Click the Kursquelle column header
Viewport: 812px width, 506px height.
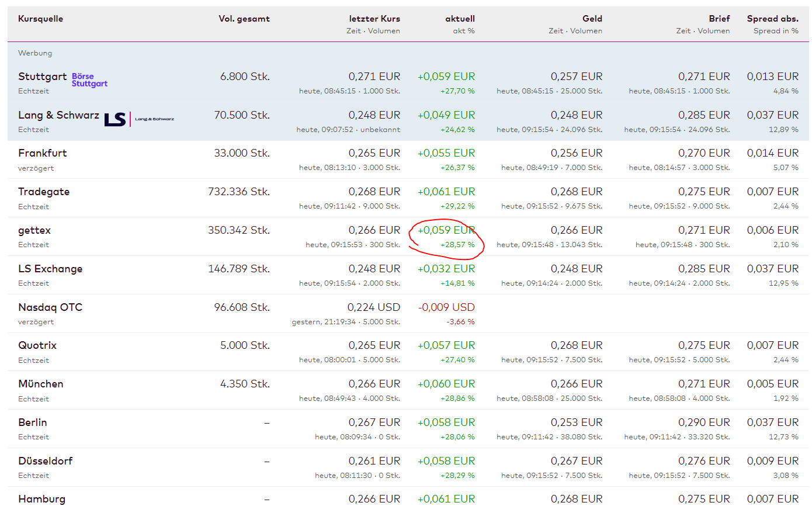pyautogui.click(x=40, y=19)
